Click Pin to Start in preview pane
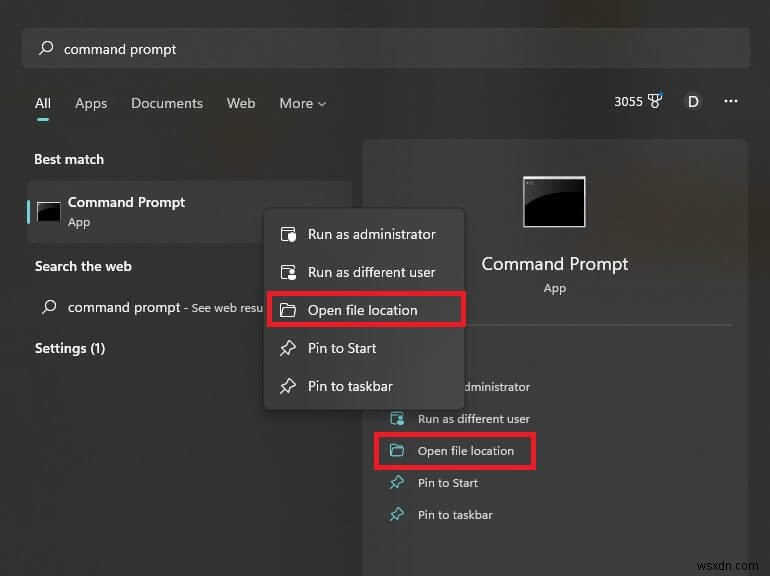Image resolution: width=770 pixels, height=576 pixels. click(447, 483)
